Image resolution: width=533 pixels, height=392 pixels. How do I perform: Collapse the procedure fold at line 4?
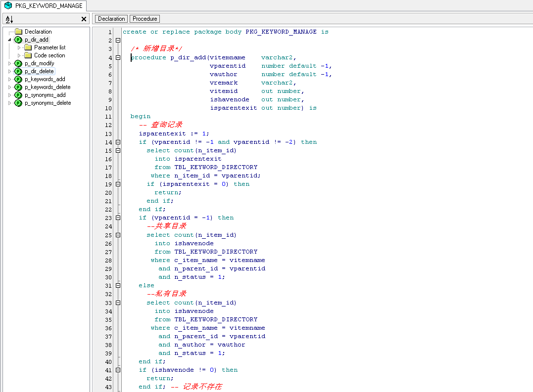[118, 57]
